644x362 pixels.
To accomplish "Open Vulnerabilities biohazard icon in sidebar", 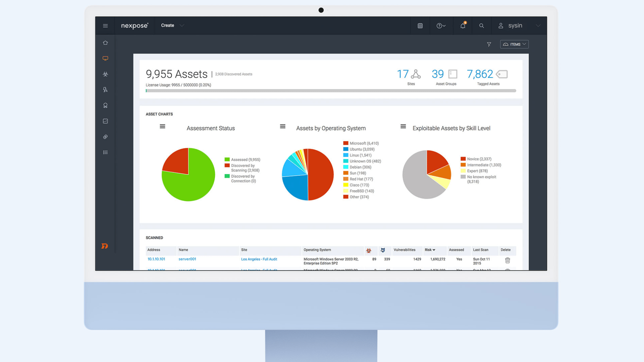I will coord(105,74).
